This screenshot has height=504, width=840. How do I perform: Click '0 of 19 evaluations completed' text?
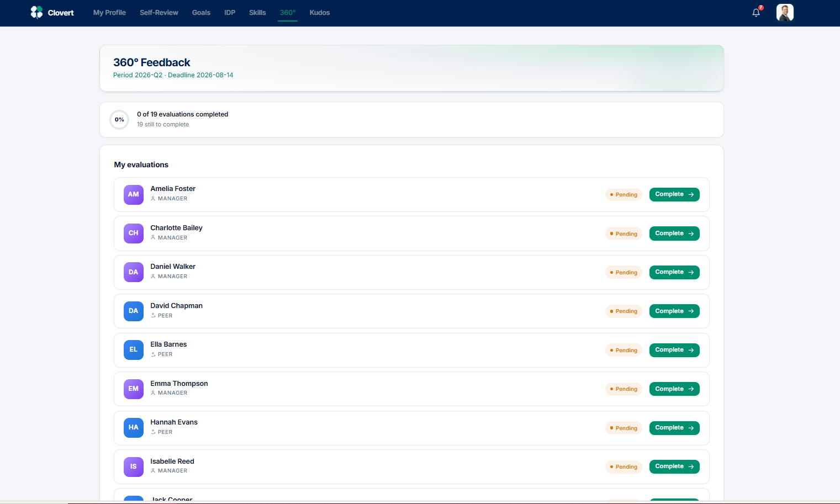pos(182,114)
